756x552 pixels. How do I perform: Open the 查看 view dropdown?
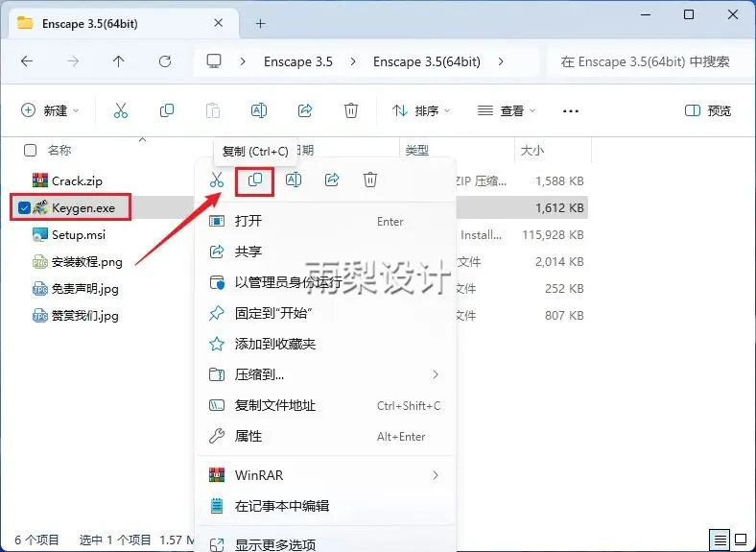507,111
